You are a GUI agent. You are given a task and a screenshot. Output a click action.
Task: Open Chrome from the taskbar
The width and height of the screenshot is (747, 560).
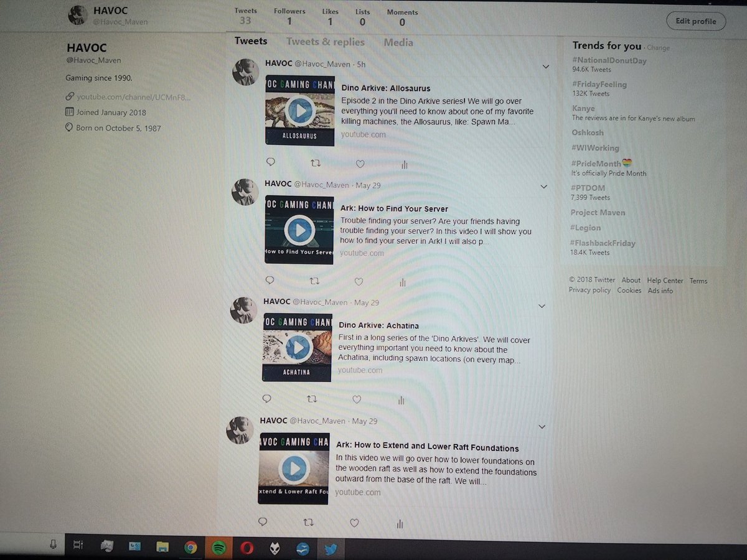(190, 548)
